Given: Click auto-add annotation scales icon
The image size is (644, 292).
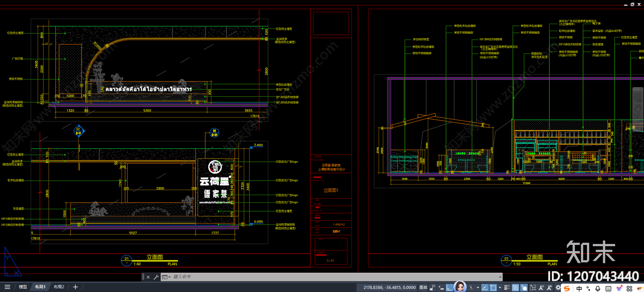Looking at the screenshot, I should (549, 288).
